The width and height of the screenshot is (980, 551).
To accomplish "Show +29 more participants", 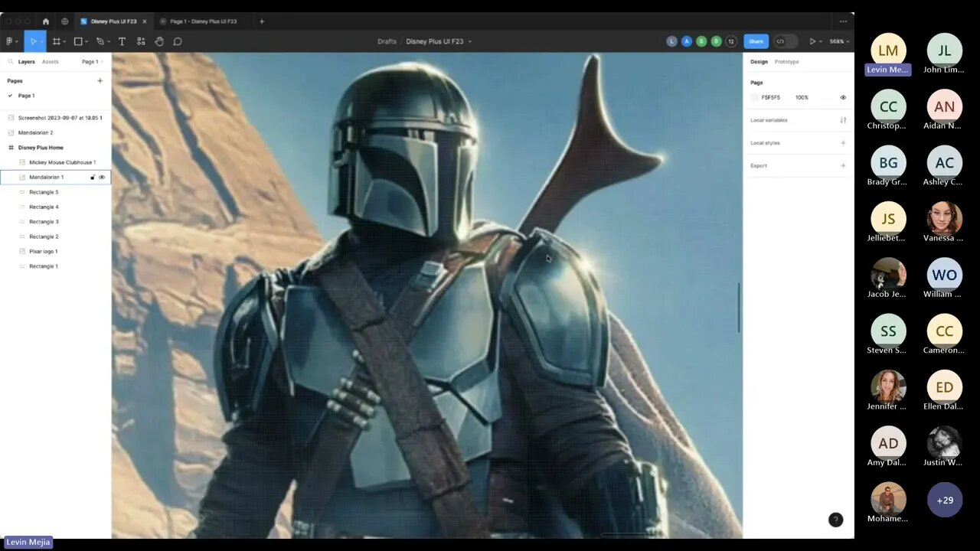I will (x=945, y=500).
